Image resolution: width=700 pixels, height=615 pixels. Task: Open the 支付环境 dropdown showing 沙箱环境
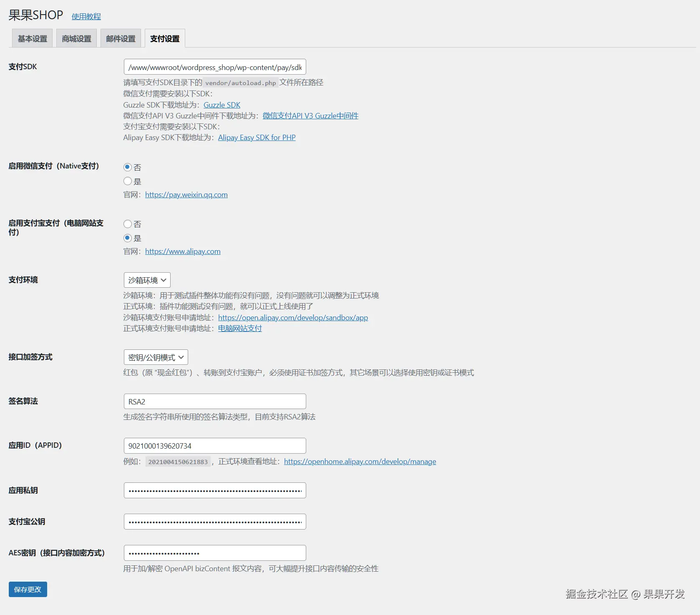(146, 280)
